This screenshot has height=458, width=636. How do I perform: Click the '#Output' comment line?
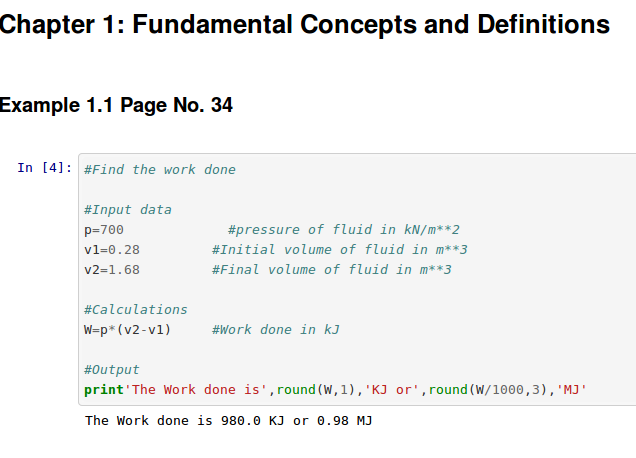(x=112, y=369)
